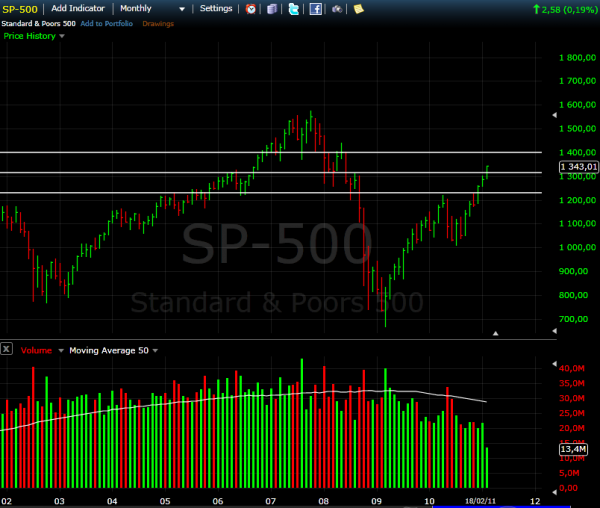Viewport: 600px width, 508px height.
Task: Select the 13,4M current volume label
Action: pyautogui.click(x=573, y=449)
